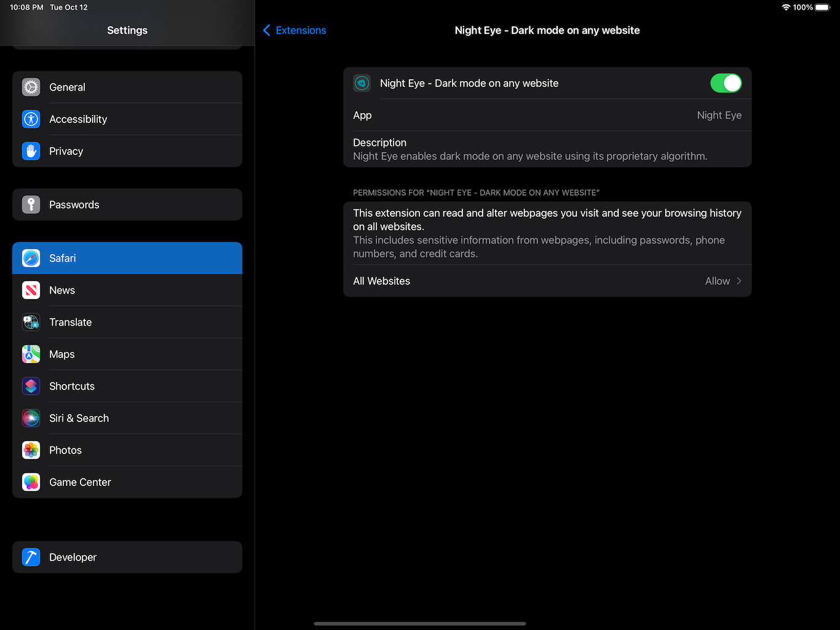The width and height of the screenshot is (840, 630).
Task: Open Accessibility via its blue icon
Action: click(x=31, y=119)
